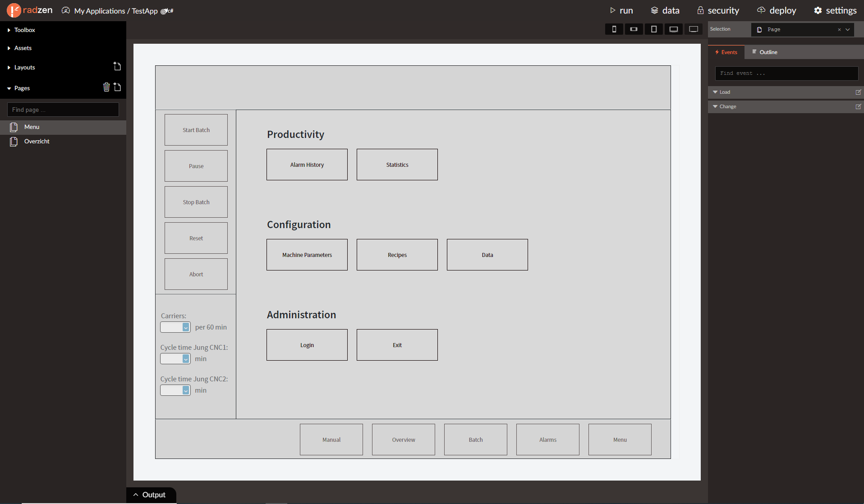Edit the Change event handler icon
The height and width of the screenshot is (504, 864).
[x=858, y=106]
